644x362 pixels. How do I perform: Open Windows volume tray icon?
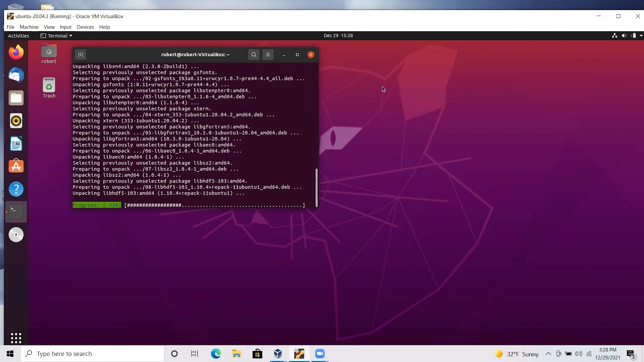pos(579,354)
